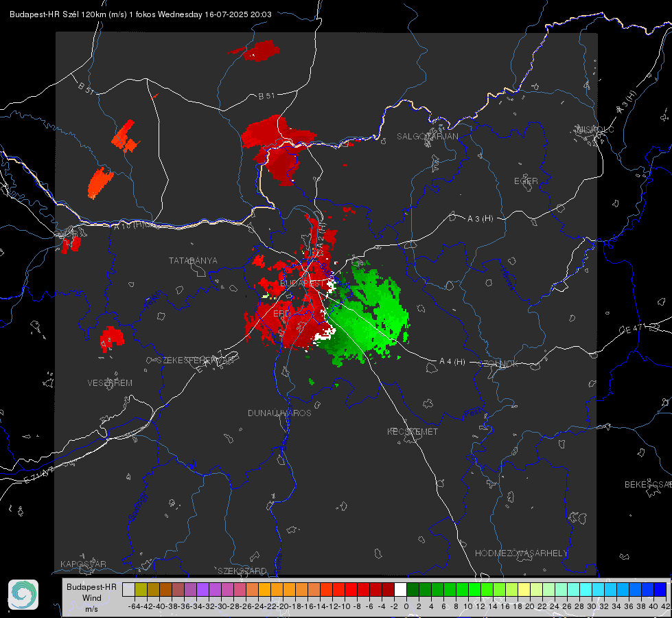Viewport: 672px width, 618px height.
Task: Pick the red swatch between -10 and -8
Action: click(351, 589)
